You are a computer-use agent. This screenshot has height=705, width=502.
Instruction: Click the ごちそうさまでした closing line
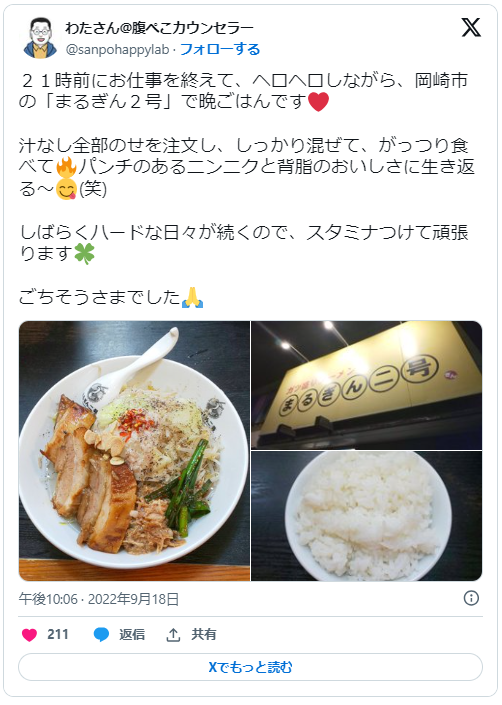[x=111, y=297]
